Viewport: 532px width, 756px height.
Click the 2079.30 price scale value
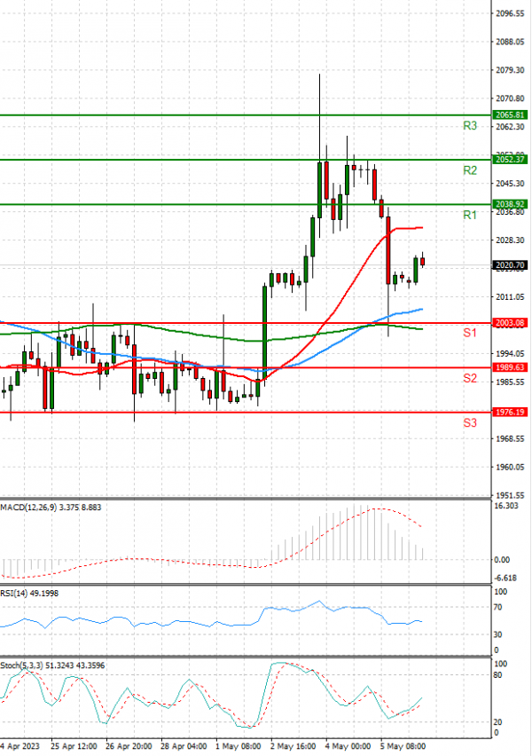[x=511, y=70]
